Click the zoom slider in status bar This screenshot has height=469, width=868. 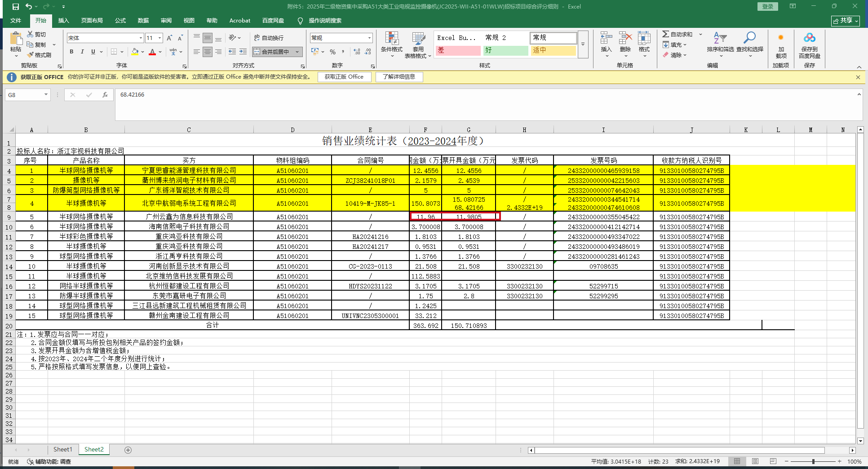tap(813, 461)
